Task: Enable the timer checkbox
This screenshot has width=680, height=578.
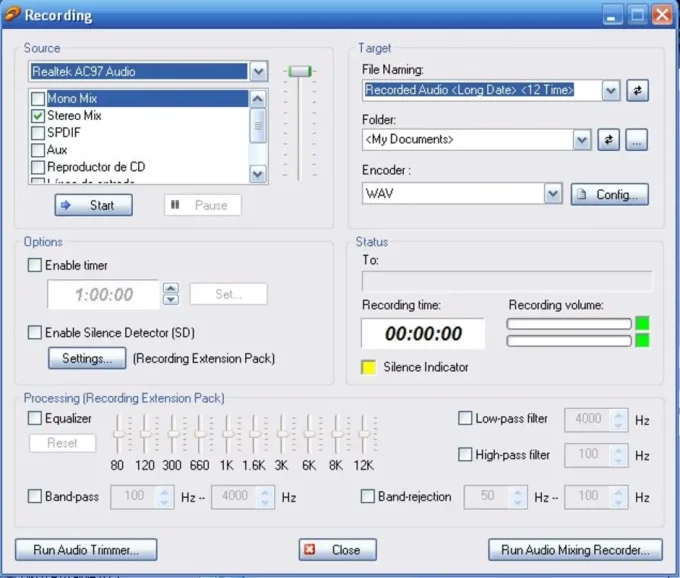Action: pyautogui.click(x=35, y=265)
